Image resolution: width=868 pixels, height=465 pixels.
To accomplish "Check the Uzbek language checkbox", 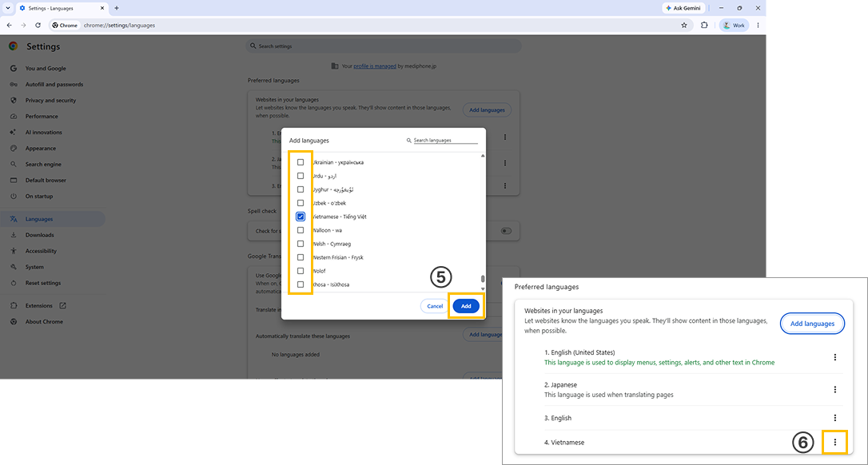I will pos(301,203).
